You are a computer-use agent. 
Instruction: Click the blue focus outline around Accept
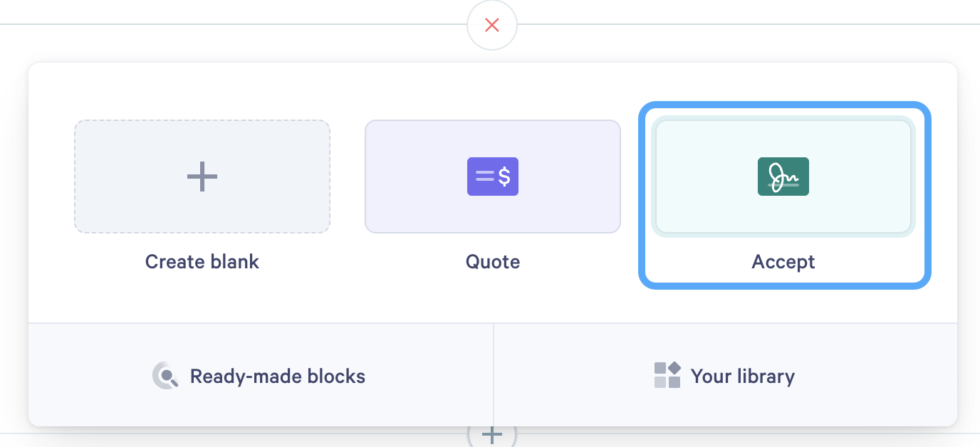click(x=785, y=104)
